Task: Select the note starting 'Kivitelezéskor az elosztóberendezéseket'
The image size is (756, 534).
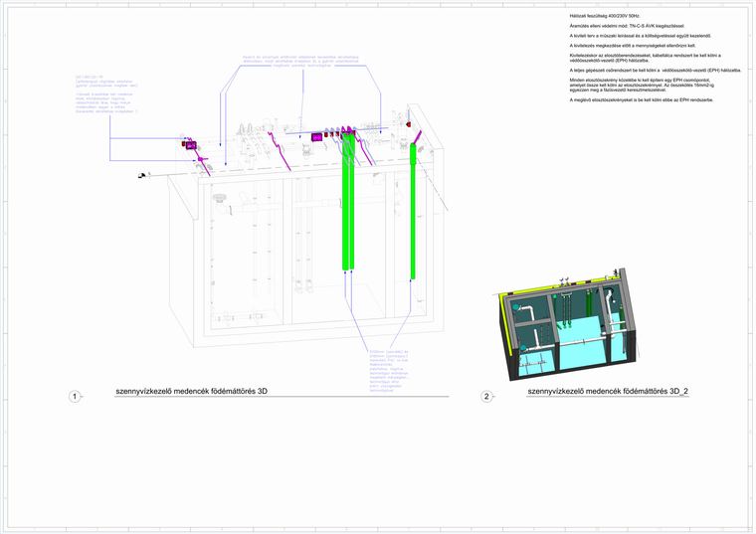Action: tap(646, 58)
